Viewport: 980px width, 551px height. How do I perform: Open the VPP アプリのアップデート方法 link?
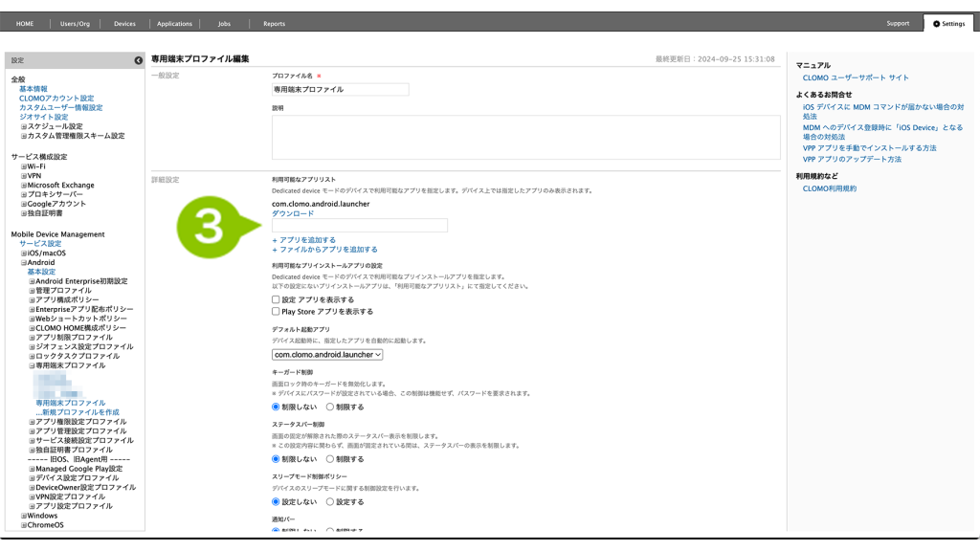click(852, 160)
